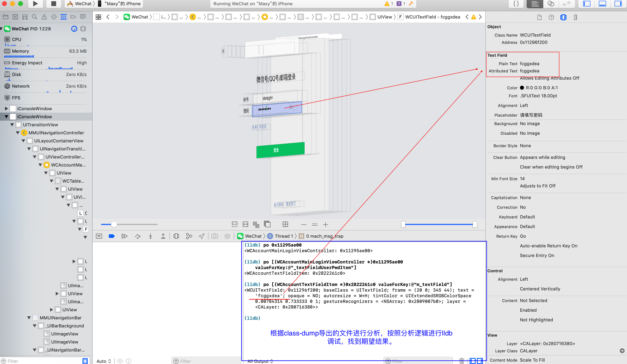Adjust the view spacing slider knob

coord(114,225)
